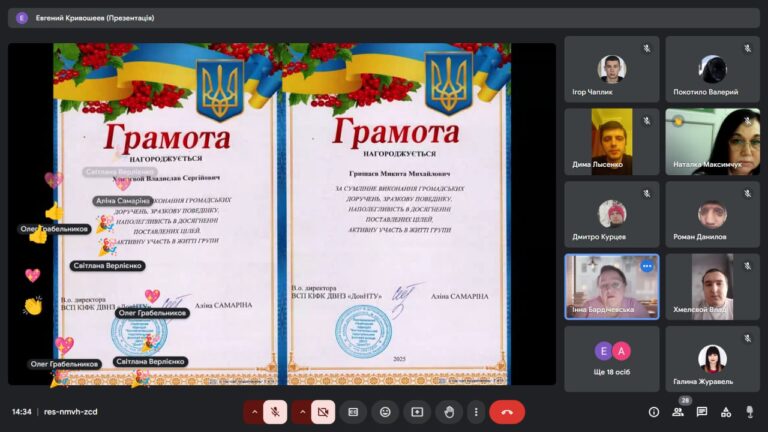768x432 pixels.
Task: Click the microphone icon at bottom right
Action: click(750, 412)
